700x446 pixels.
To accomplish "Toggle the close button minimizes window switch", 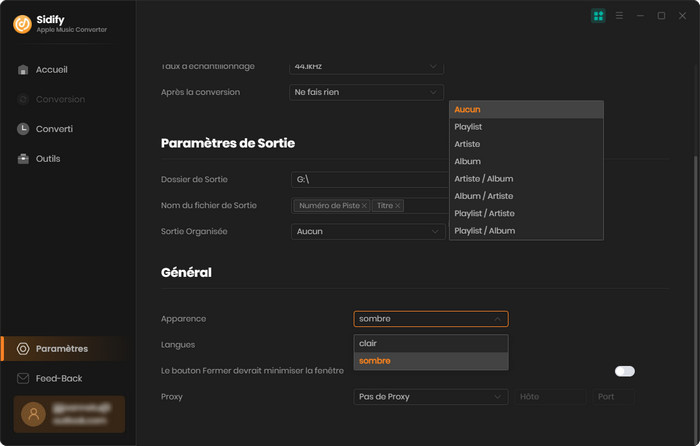I will (624, 371).
